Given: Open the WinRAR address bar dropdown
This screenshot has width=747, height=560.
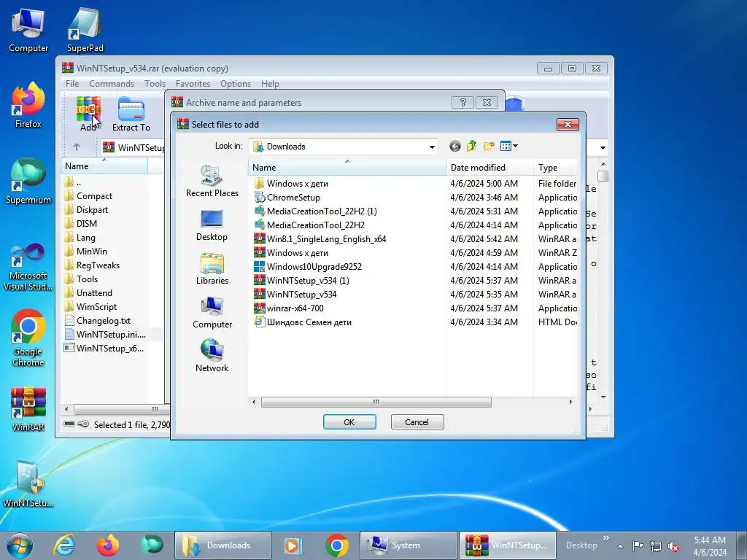Looking at the screenshot, I should coord(603,147).
